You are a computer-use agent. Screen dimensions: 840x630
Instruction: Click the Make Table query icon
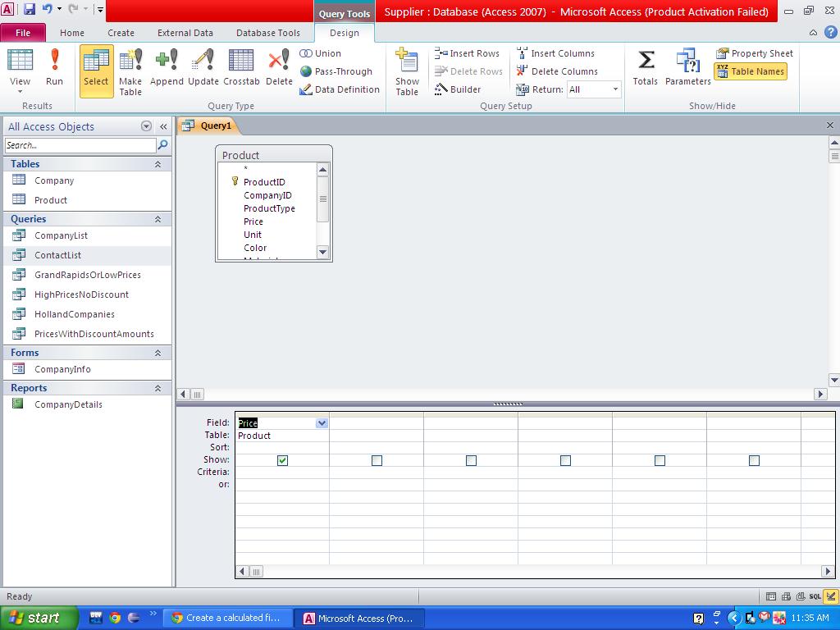130,71
